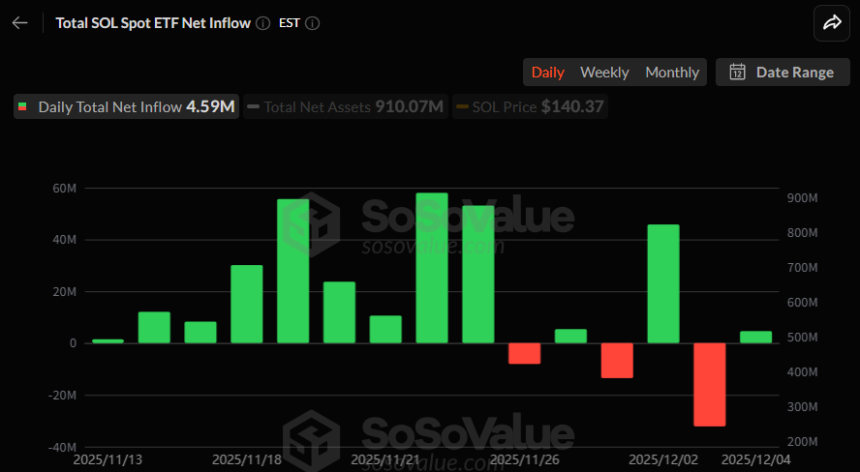The height and width of the screenshot is (472, 860).
Task: Click the calendar icon in Date Range
Action: [738, 72]
